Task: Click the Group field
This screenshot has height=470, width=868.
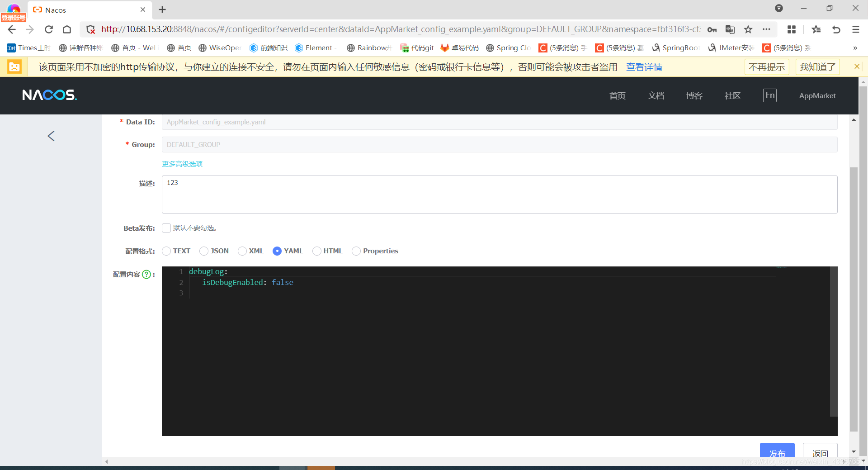Action: pyautogui.click(x=500, y=145)
